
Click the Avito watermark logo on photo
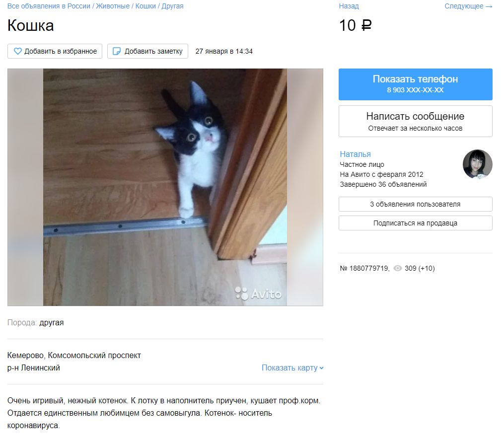pos(258,293)
